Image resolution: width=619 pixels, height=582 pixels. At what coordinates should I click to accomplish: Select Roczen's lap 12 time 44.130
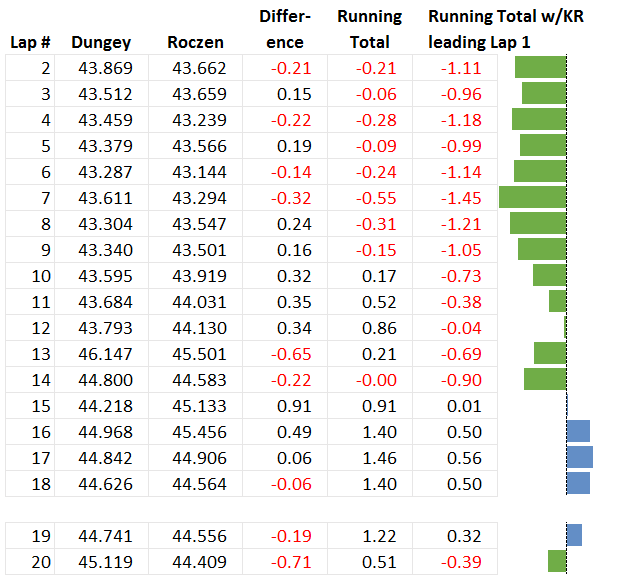pos(199,327)
